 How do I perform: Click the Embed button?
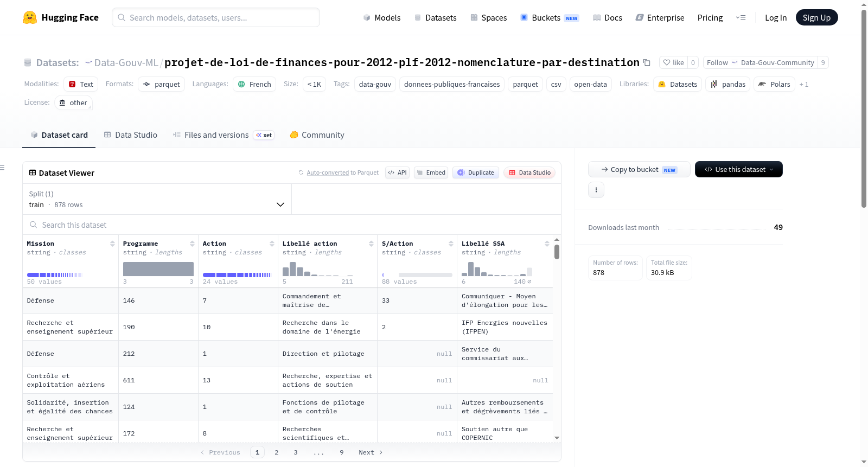[431, 172]
